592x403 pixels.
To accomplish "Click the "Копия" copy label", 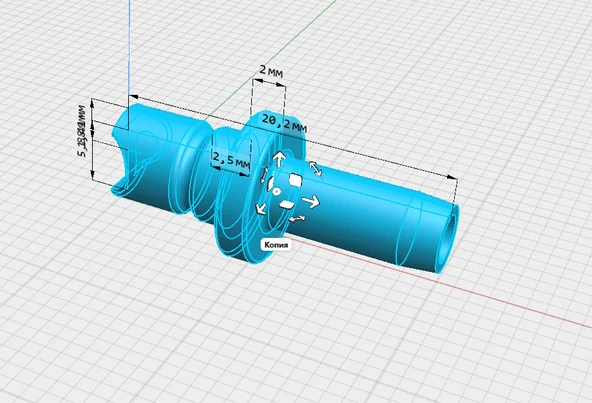I will click(x=276, y=245).
